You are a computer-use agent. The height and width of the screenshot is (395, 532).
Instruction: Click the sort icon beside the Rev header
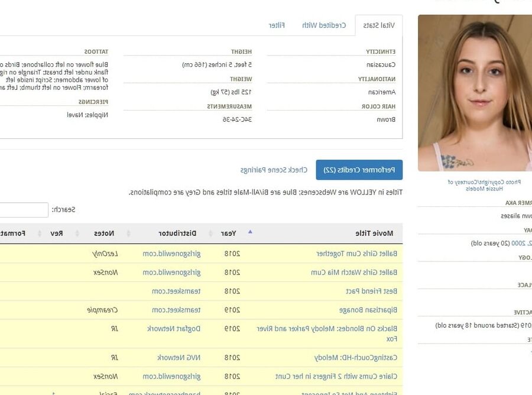[40, 234]
